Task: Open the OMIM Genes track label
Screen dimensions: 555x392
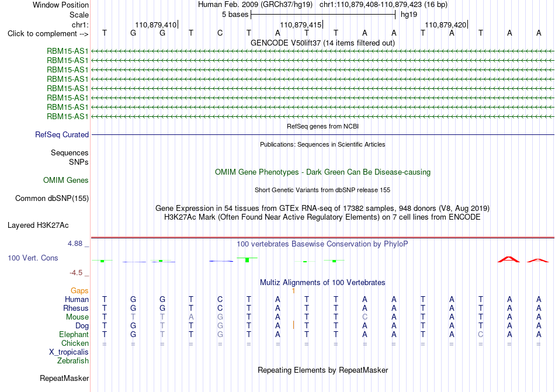Action: 66,181
